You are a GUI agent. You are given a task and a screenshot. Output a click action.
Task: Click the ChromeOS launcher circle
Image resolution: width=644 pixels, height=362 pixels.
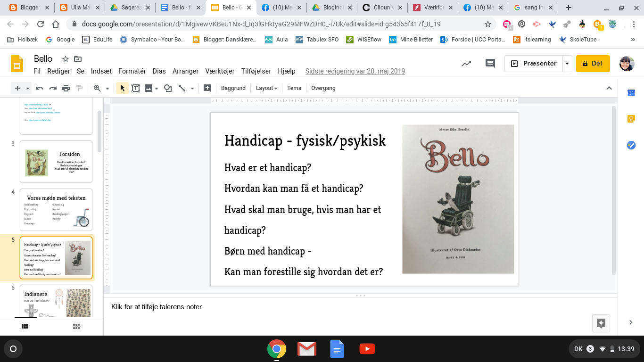pyautogui.click(x=13, y=349)
